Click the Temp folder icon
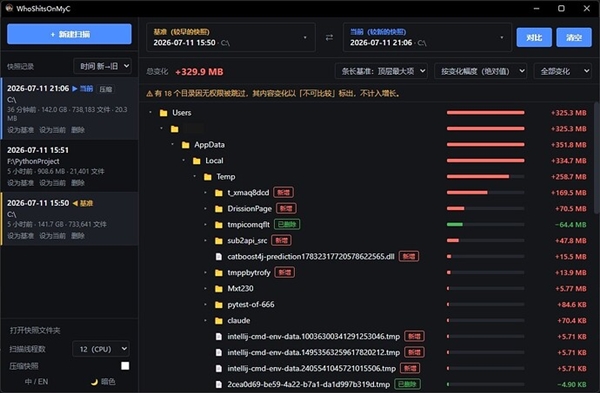 point(208,177)
